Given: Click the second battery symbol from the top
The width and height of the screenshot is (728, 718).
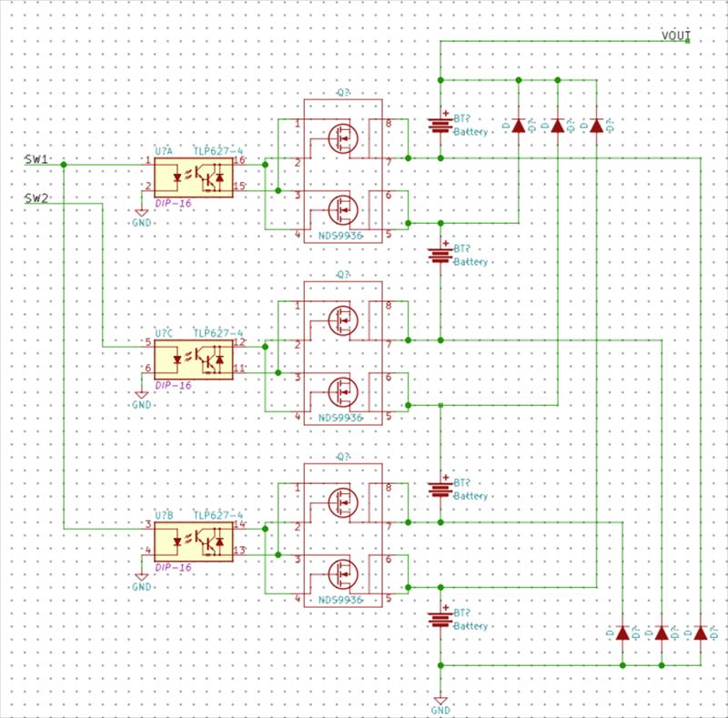Looking at the screenshot, I should [x=440, y=254].
